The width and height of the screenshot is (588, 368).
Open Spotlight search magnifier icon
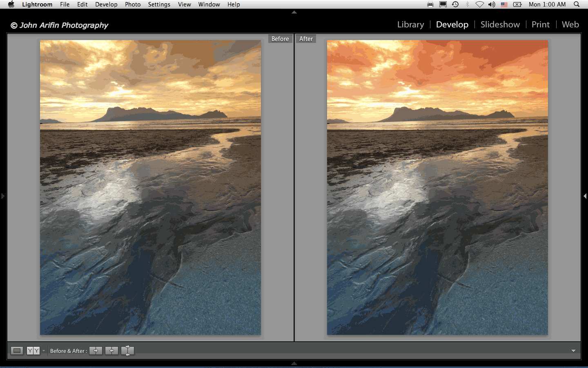point(577,4)
